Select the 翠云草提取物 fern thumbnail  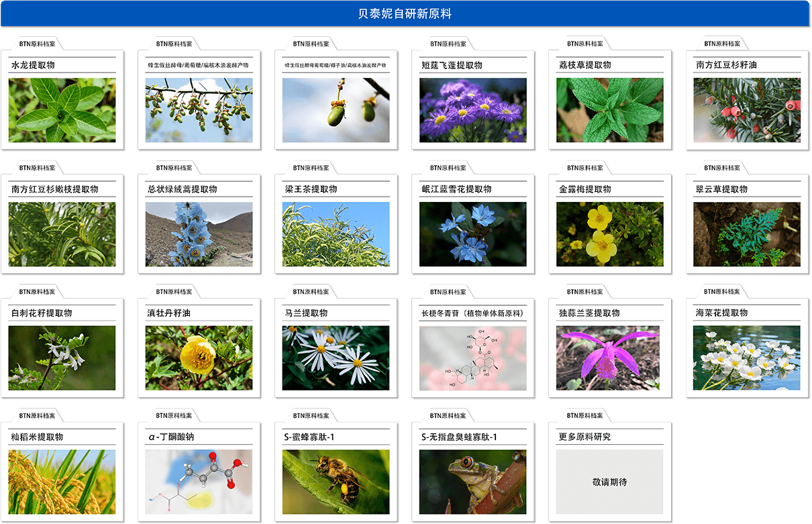click(747, 234)
